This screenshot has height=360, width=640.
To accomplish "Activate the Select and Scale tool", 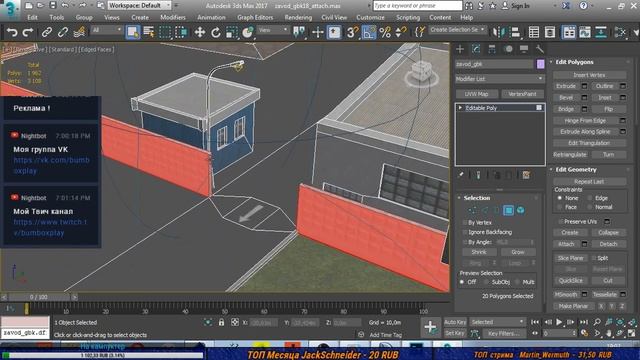I will pos(231,32).
